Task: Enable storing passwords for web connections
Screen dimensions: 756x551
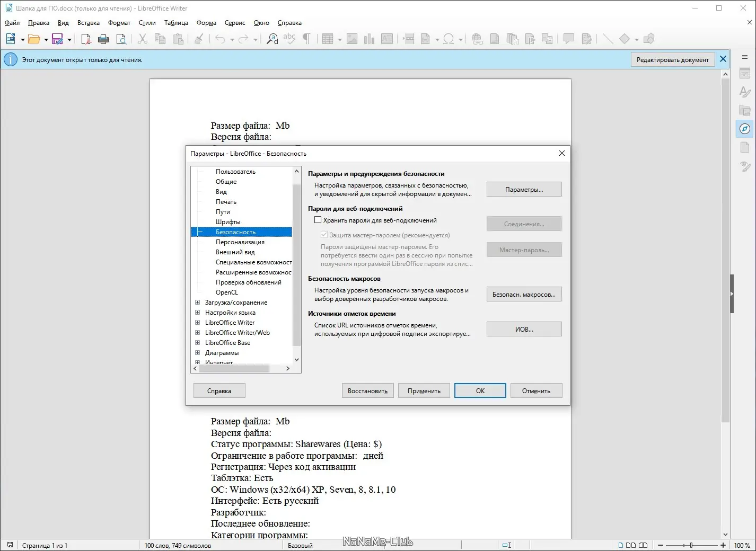Action: pyautogui.click(x=318, y=220)
